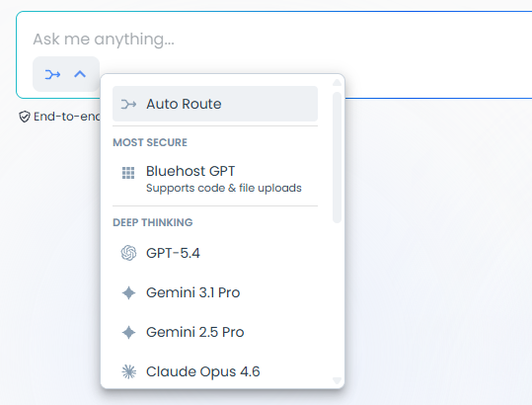Click the scrollbar down arrow in dropdown
This screenshot has height=405, width=532.
[x=337, y=380]
